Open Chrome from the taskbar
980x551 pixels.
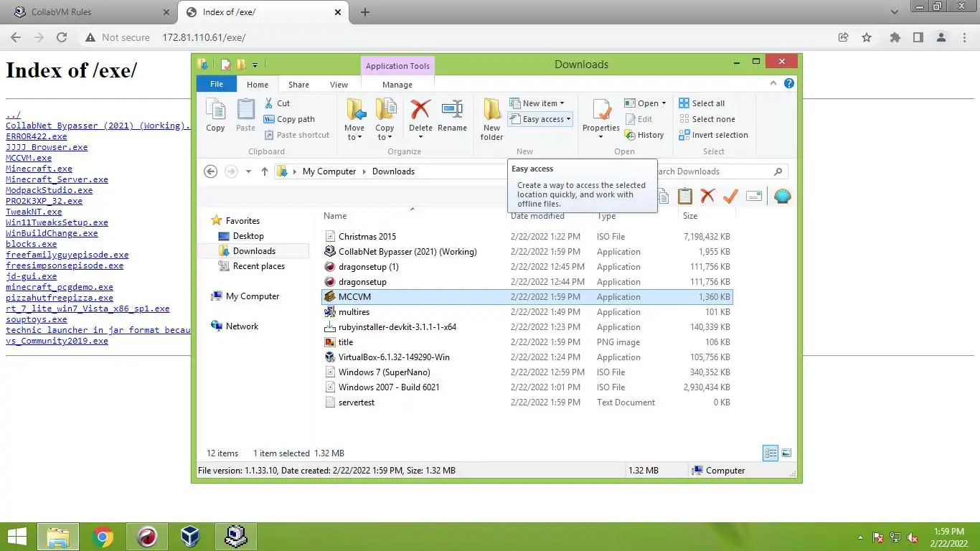[x=103, y=537]
